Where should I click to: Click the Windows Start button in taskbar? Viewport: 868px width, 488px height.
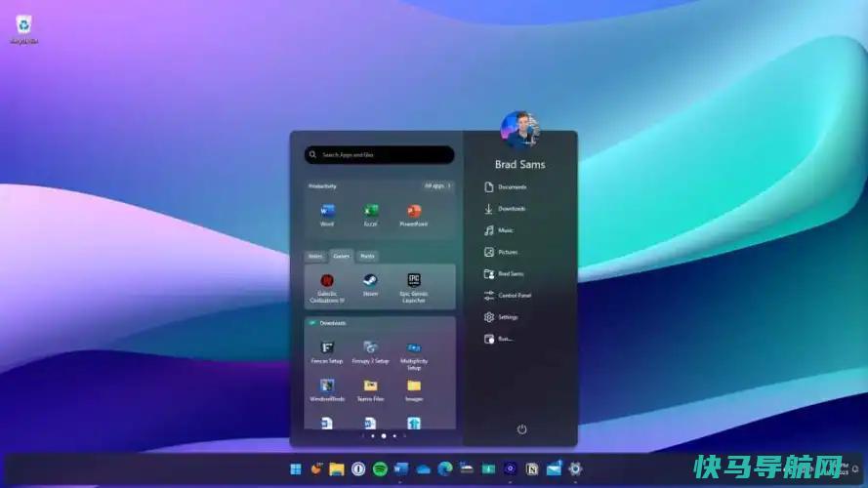point(296,469)
